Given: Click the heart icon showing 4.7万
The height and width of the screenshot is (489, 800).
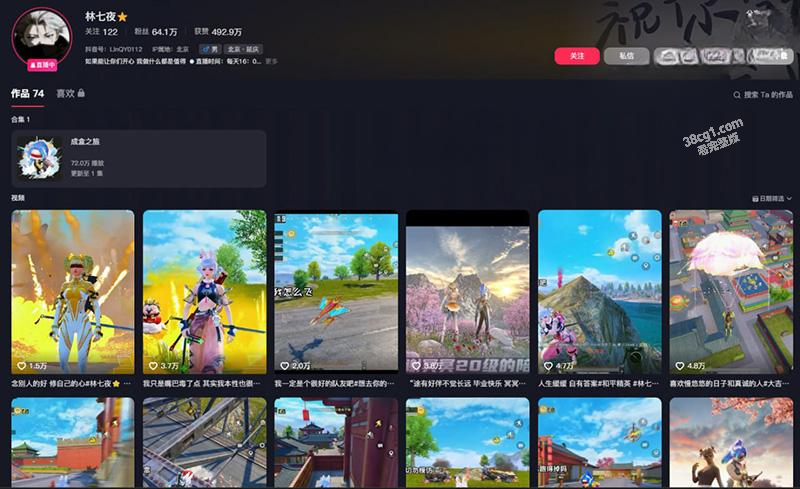Looking at the screenshot, I should click(x=548, y=366).
